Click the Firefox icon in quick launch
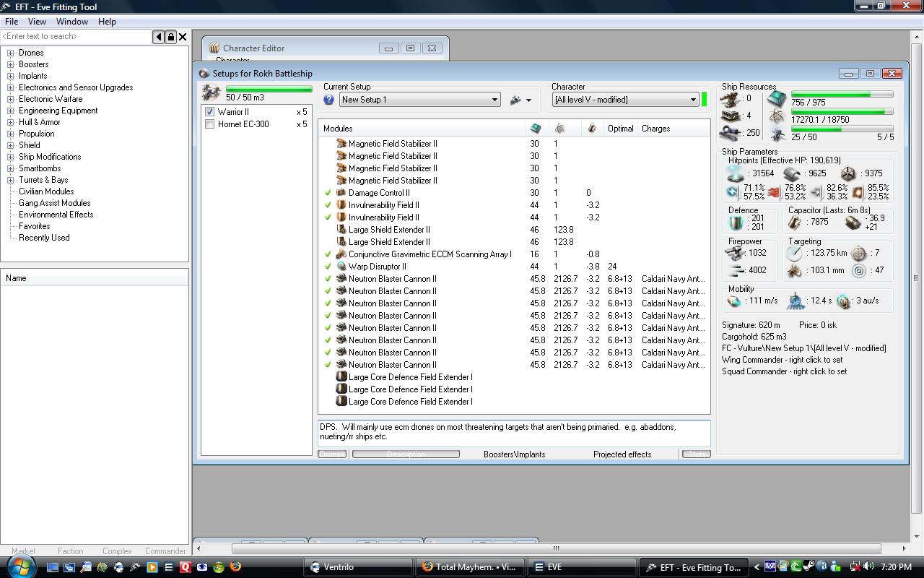The height and width of the screenshot is (578, 924). click(x=235, y=567)
